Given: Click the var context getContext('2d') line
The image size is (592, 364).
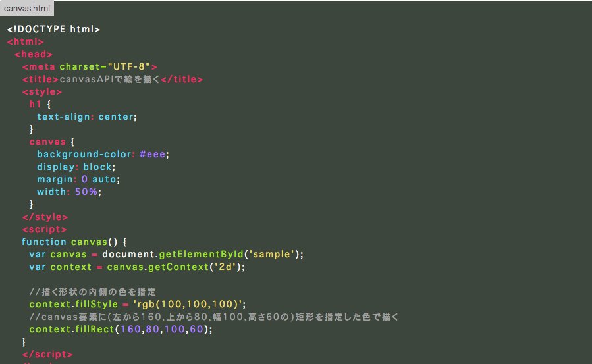Looking at the screenshot, I should point(137,267).
